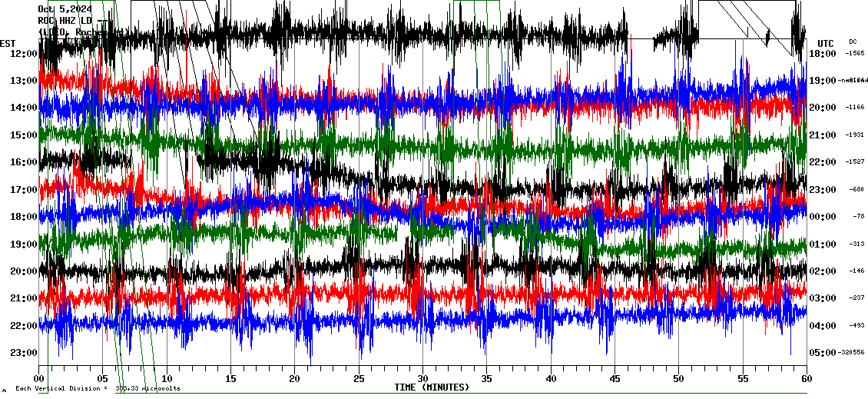
Task: Select the 12:00 EST row label
Action: 24,53
